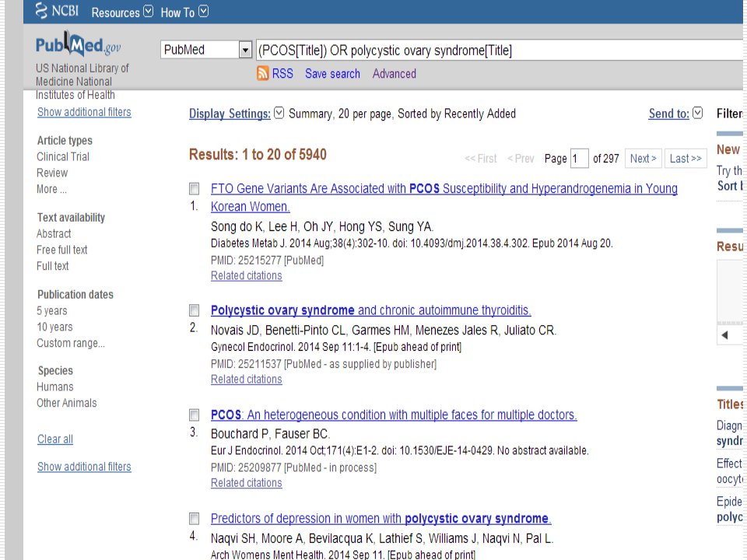The height and width of the screenshot is (560, 747).
Task: Select 'Novais JD, Benetti-Pinto CL' author line
Action: pyautogui.click(x=384, y=331)
